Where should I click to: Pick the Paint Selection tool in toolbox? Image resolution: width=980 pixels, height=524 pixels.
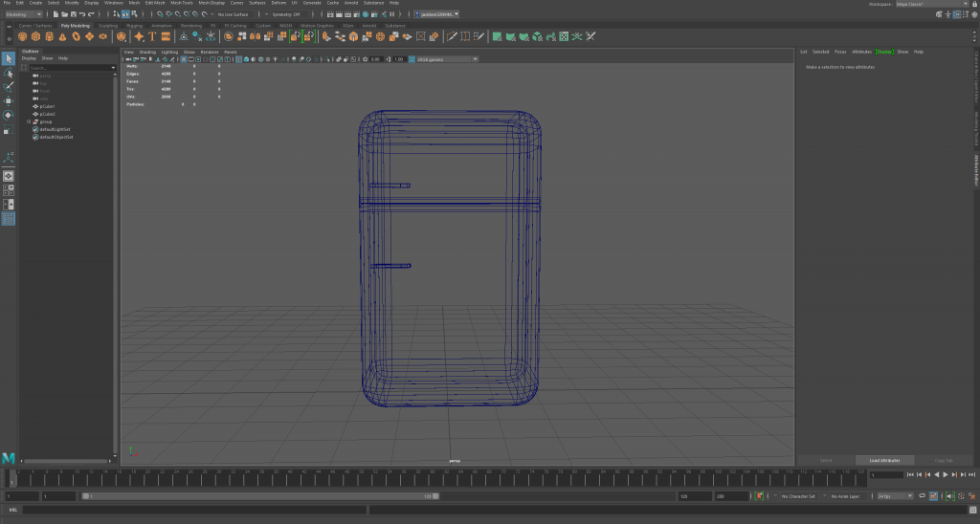9,86
